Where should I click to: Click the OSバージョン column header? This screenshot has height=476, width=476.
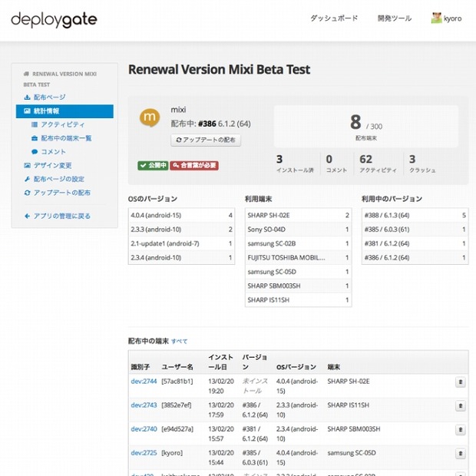point(296,367)
